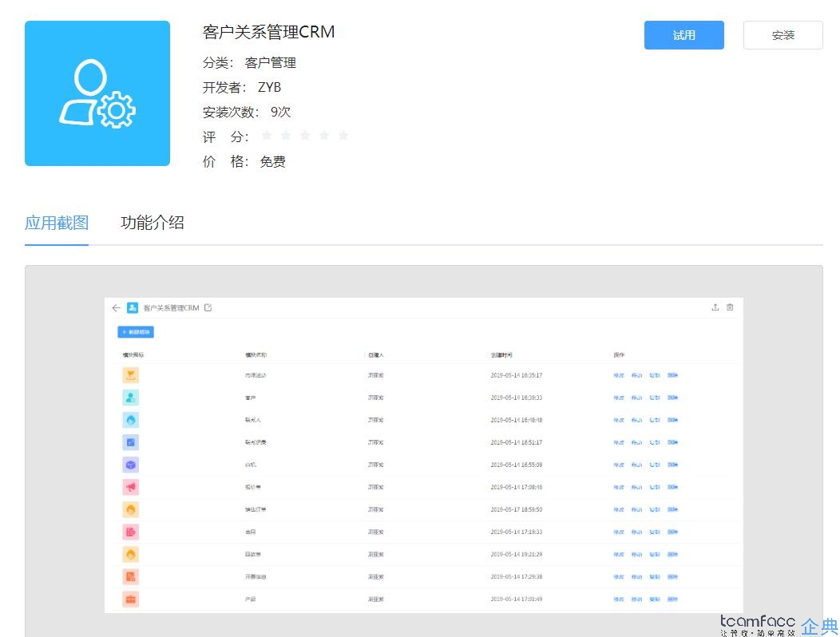Image resolution: width=840 pixels, height=637 pixels.
Task: Click the app title 客户关系管理CRM heading
Action: [268, 32]
